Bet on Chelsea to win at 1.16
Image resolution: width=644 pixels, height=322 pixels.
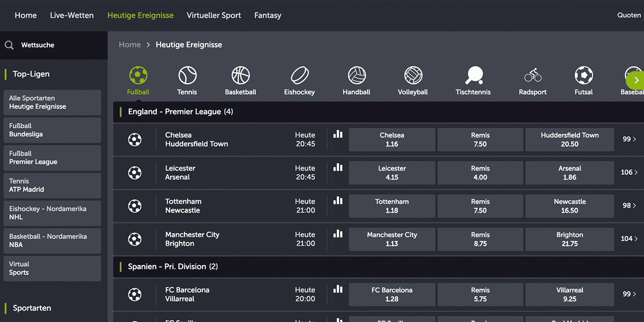pyautogui.click(x=392, y=139)
